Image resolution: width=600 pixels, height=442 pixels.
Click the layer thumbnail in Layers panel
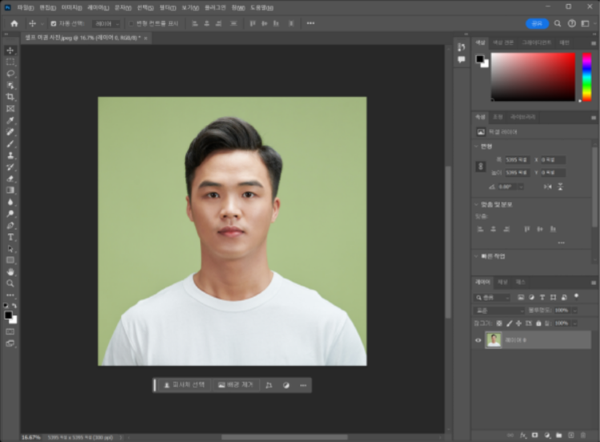point(495,340)
